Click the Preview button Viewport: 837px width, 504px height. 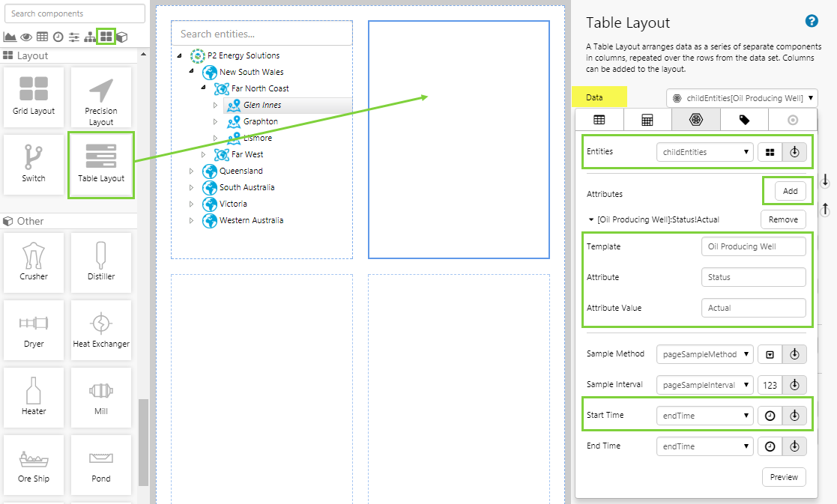pyautogui.click(x=784, y=477)
